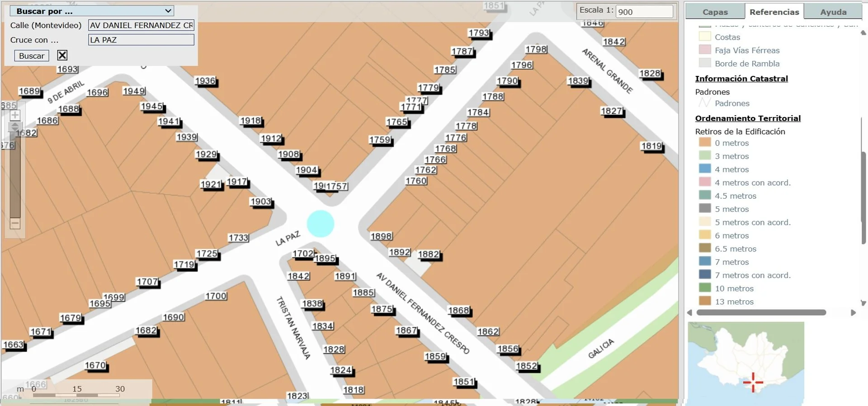Click the 0 metros orange color swatch
868x406 pixels.
(705, 143)
